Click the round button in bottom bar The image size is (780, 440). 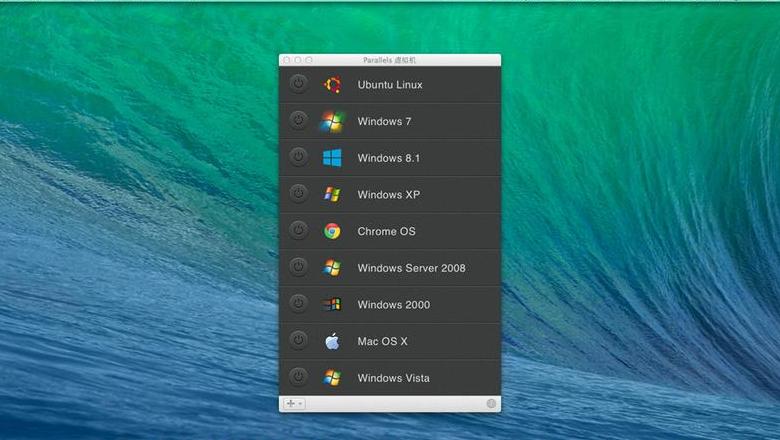(x=491, y=404)
